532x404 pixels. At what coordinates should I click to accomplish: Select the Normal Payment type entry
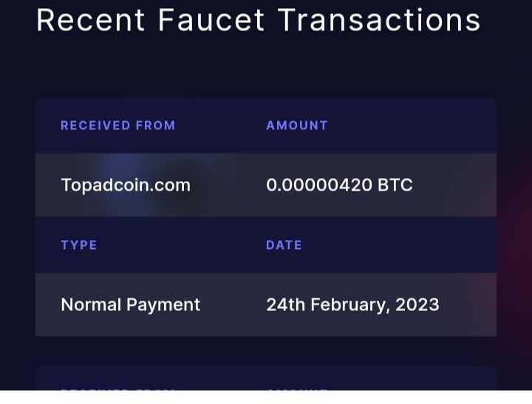[x=130, y=304]
